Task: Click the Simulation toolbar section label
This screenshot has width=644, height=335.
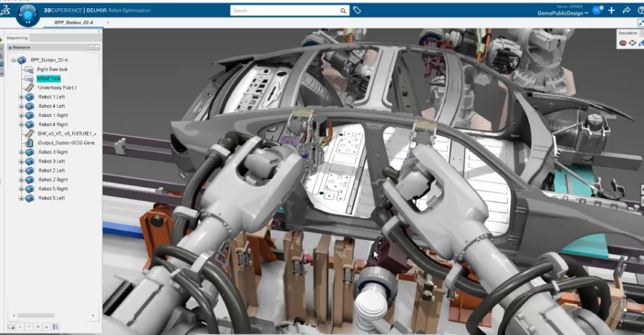Action: click(x=628, y=33)
